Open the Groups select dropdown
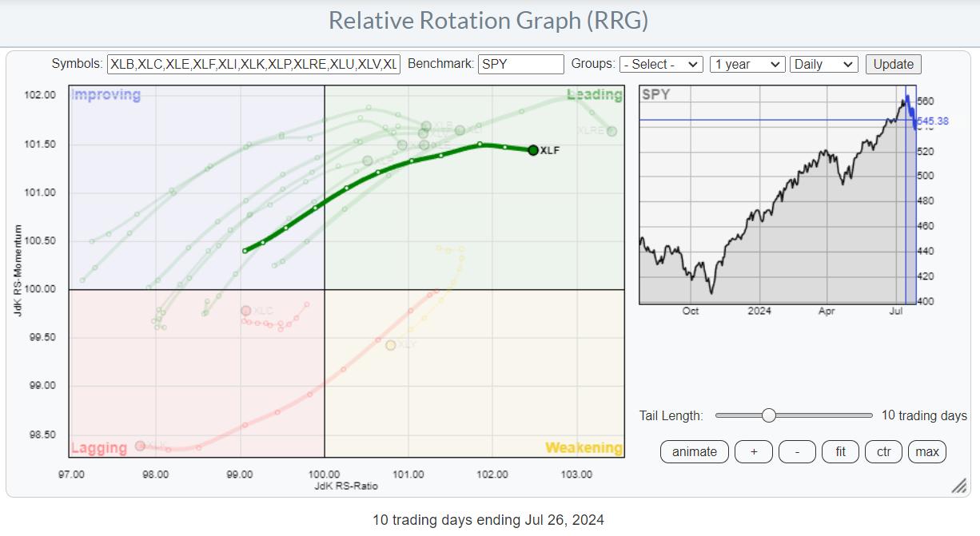The width and height of the screenshot is (980, 536). click(x=661, y=64)
